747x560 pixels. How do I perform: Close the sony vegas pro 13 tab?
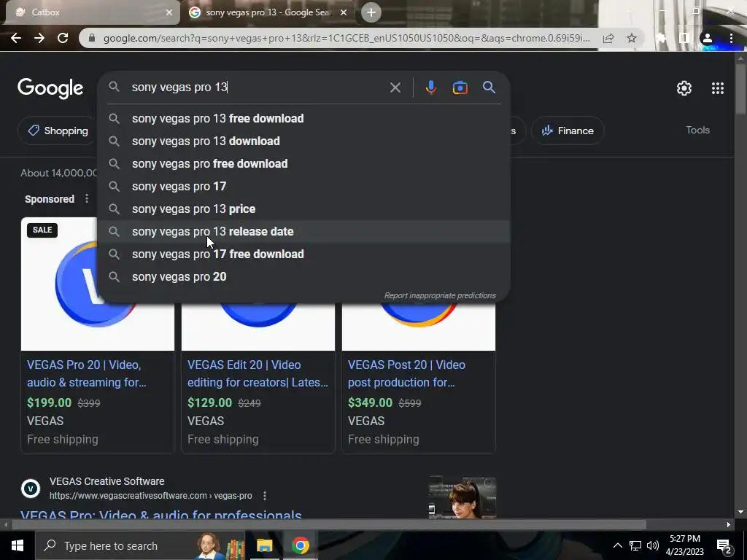click(344, 12)
